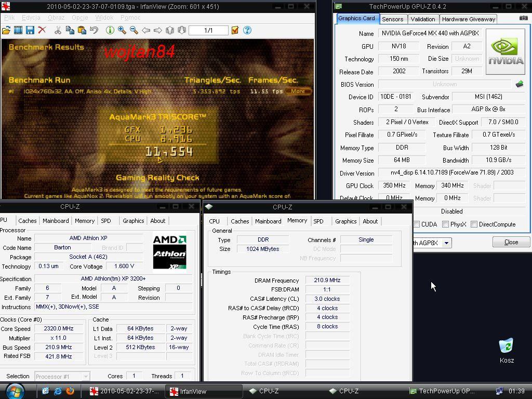Viewport: 532px width, 399px height.
Task: Click the BIOS save chip icon in GPU-Z
Action: coord(520,84)
